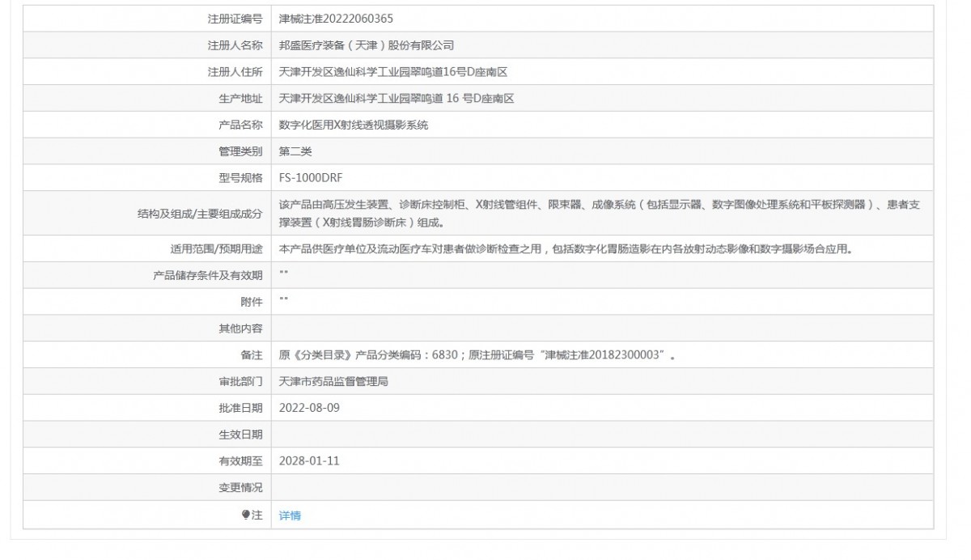The height and width of the screenshot is (560, 971).
Task: Select product name 数字化医用X射线透视摄影系统
Action: 354,125
